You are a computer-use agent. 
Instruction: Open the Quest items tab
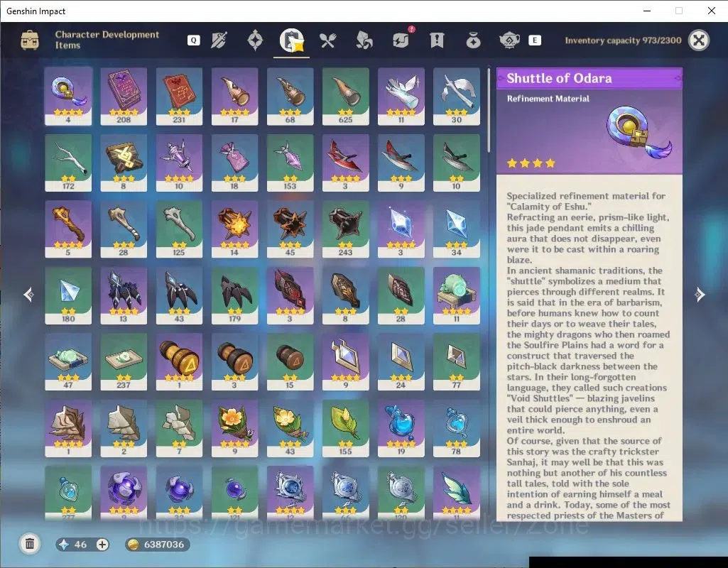pos(437,40)
